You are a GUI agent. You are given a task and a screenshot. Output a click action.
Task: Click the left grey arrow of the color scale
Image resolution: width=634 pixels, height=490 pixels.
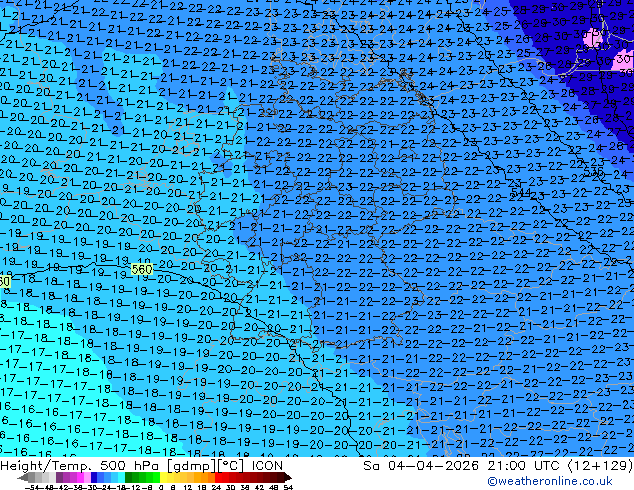point(22,478)
